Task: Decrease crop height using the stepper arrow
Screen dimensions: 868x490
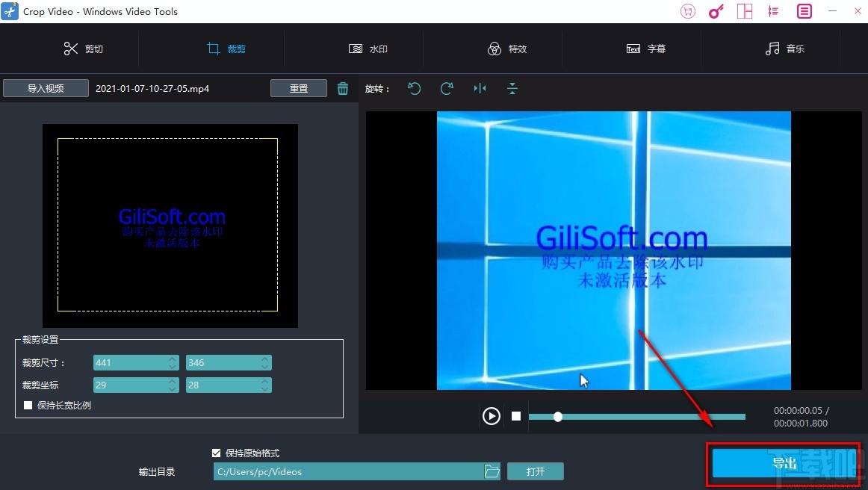Action: [x=264, y=366]
